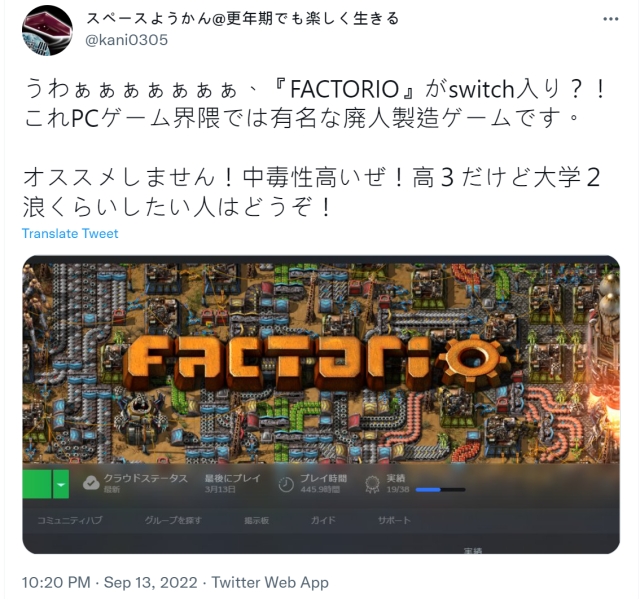Click the tweet timestamp 10:20 PM Sep 13, 2022
Screen dimensions: 640x599
(x=109, y=582)
